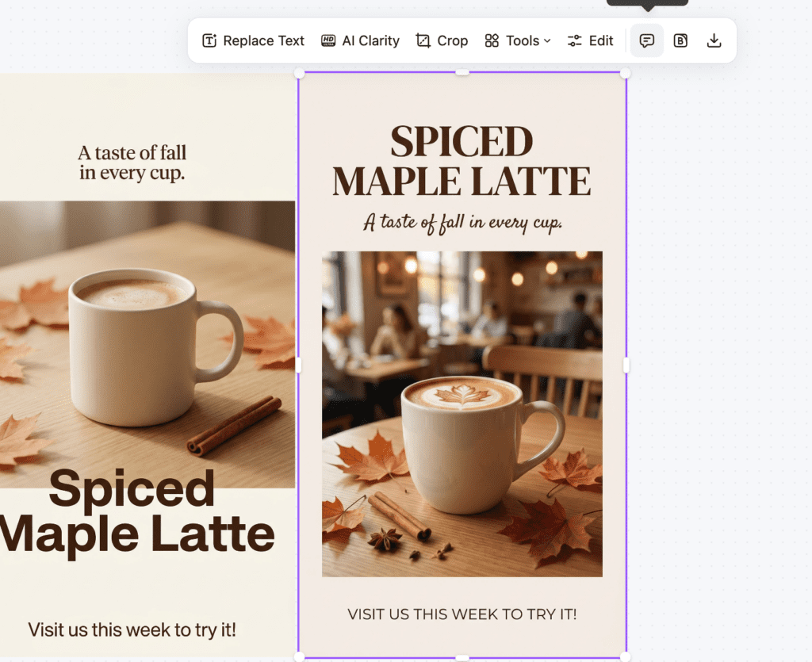The width and height of the screenshot is (812, 662).
Task: Click the right-middle edge resize handle
Action: 626,365
